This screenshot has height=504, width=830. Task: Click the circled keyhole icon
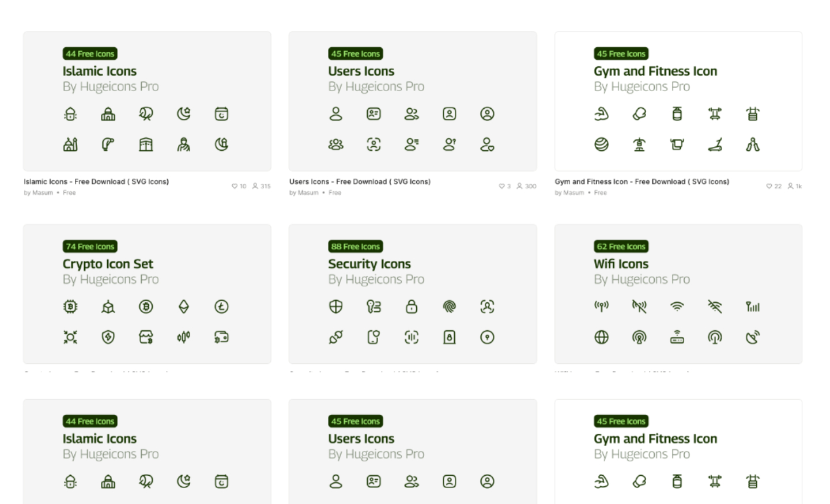(x=487, y=337)
